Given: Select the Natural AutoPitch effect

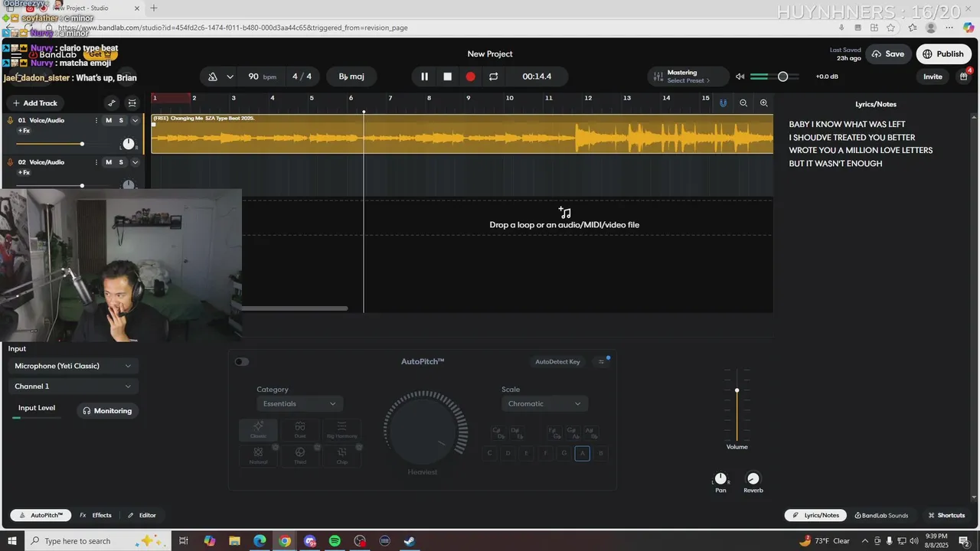Looking at the screenshot, I should pyautogui.click(x=258, y=455).
